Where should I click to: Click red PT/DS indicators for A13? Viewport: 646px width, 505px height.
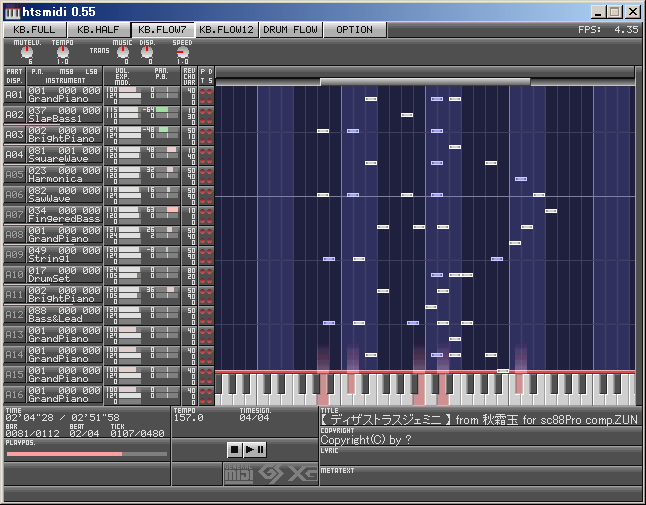[206, 334]
